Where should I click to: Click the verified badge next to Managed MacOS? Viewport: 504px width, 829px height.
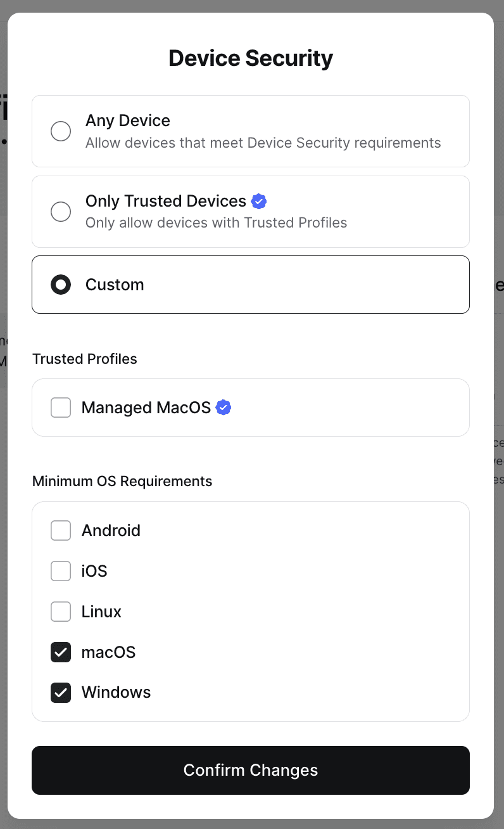pyautogui.click(x=223, y=408)
